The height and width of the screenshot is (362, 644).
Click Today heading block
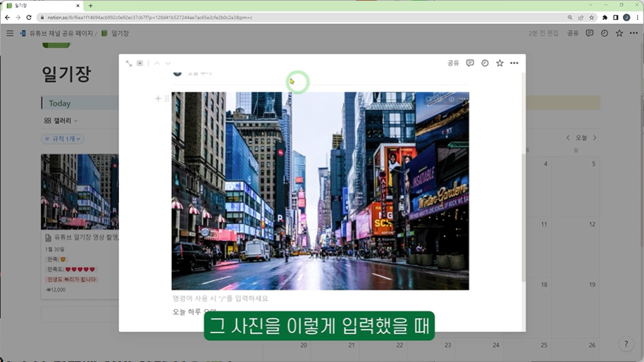[60, 104]
